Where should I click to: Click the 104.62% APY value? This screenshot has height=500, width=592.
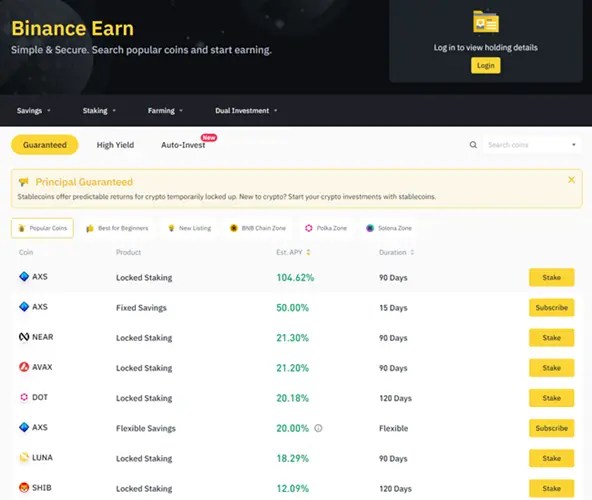(295, 278)
